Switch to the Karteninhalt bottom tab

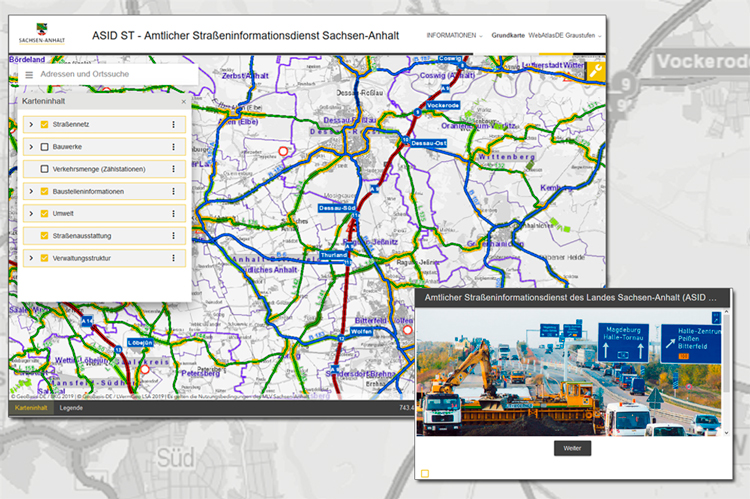(x=31, y=408)
